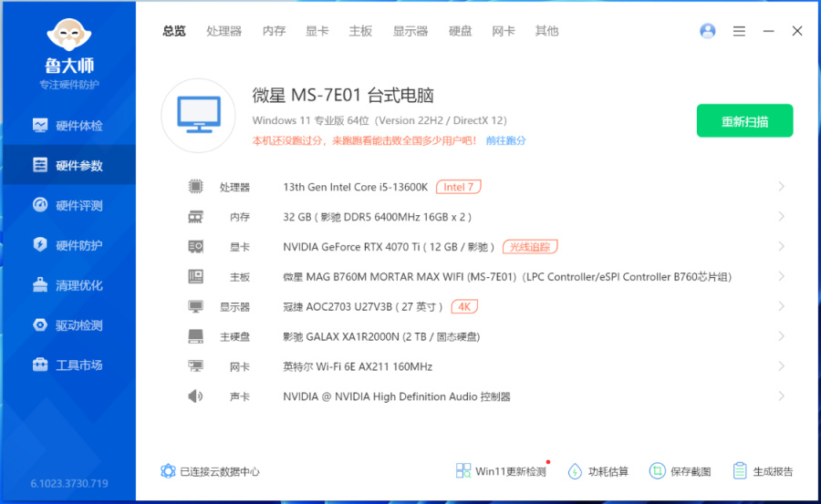
Task: Click text 13th Gen Intel Core i5-13600K
Action: 356,187
